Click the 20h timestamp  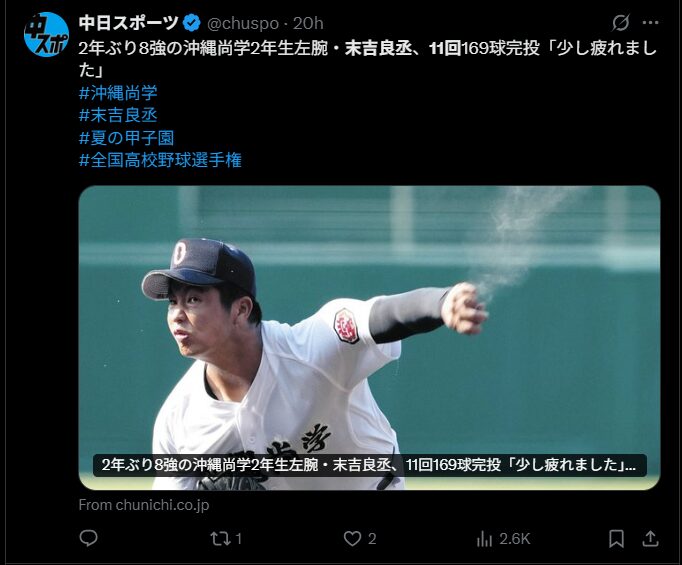click(x=308, y=23)
